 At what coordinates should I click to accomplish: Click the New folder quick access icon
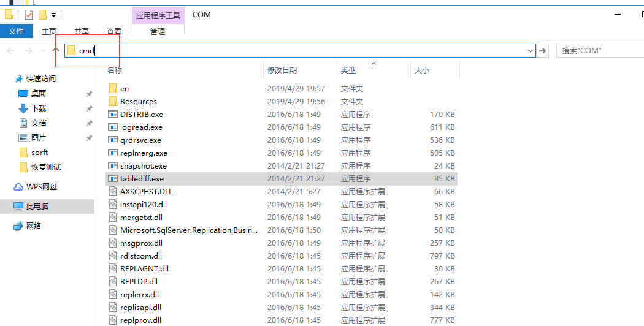(x=42, y=15)
